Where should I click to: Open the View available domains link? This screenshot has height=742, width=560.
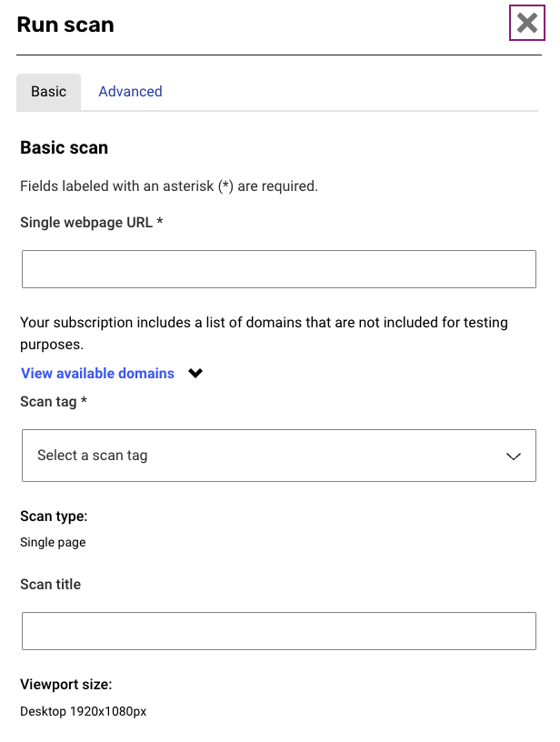click(x=97, y=374)
